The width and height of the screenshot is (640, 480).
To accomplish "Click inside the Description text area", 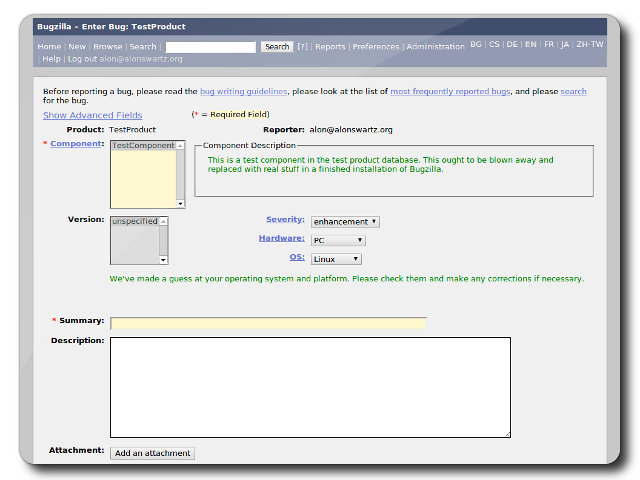I will tap(310, 387).
